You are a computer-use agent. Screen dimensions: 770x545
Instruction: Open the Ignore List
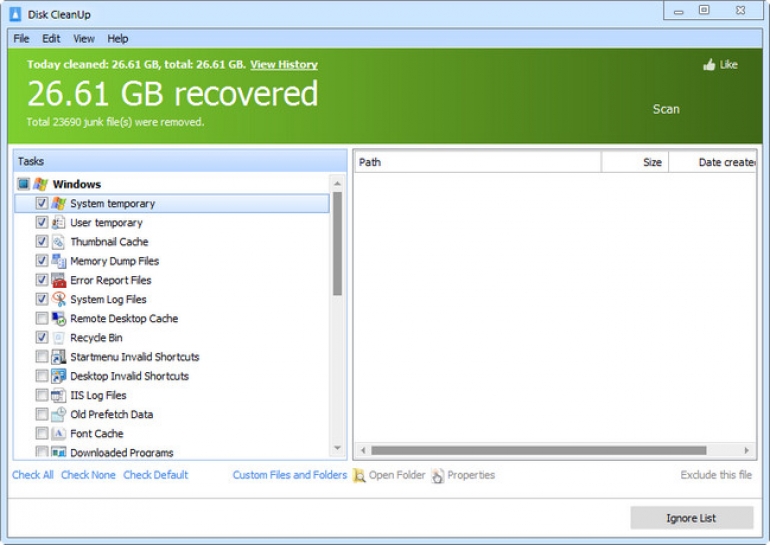pyautogui.click(x=691, y=518)
